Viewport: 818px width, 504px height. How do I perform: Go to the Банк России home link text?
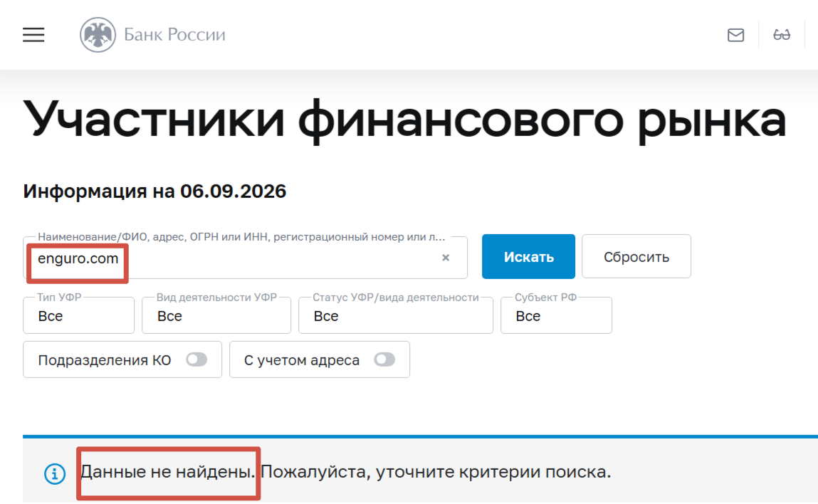click(174, 35)
